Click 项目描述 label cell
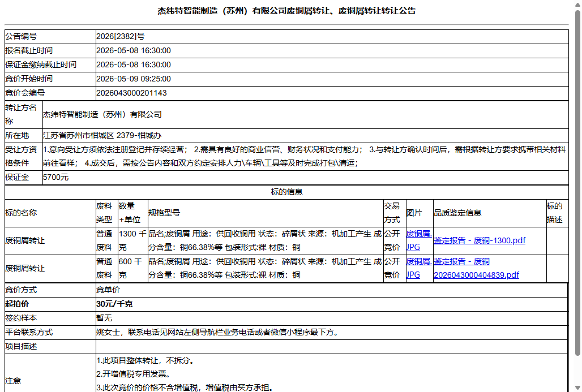The image size is (582, 392). coord(50,347)
